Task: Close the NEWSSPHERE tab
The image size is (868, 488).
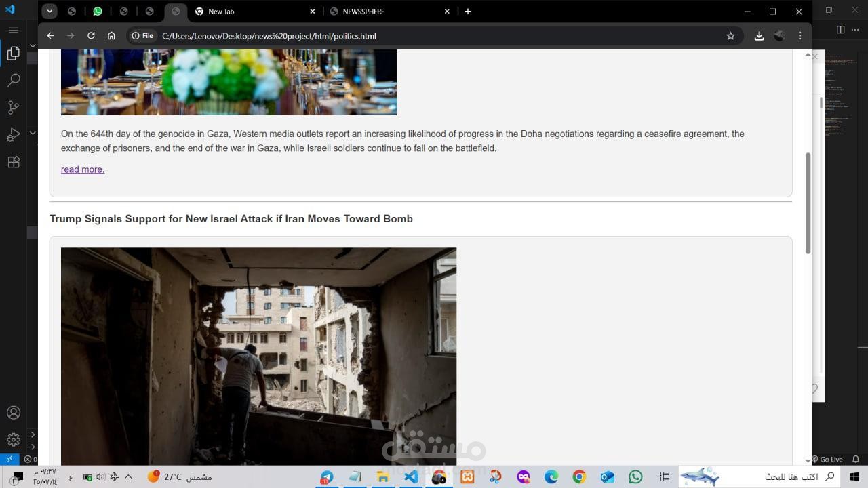Action: pyautogui.click(x=448, y=12)
